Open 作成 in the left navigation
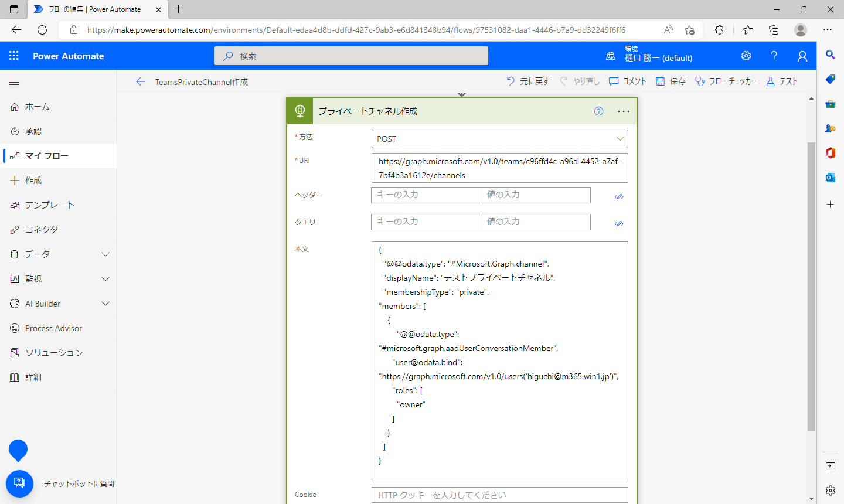This screenshot has width=844, height=504. 59,181
